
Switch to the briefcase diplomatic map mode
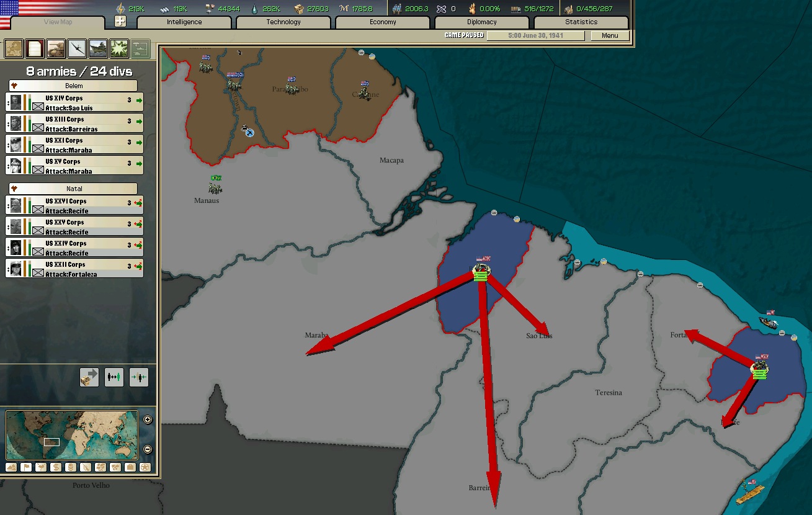point(130,467)
